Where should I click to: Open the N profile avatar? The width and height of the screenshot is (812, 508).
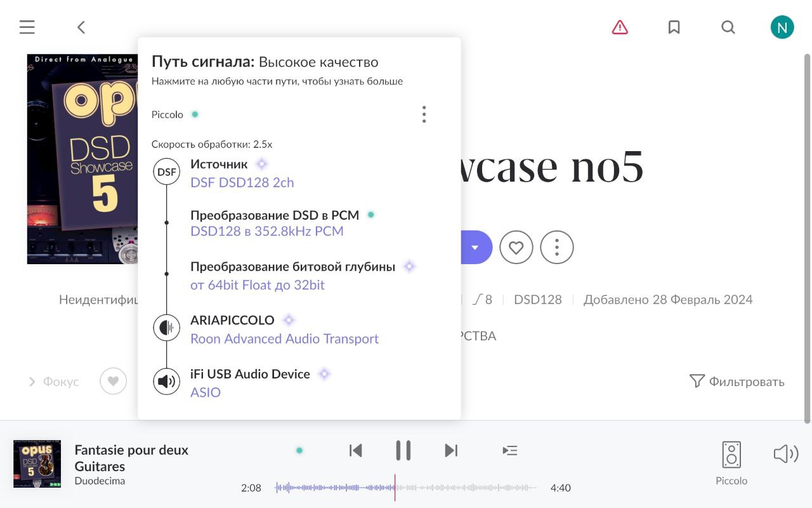[782, 27]
